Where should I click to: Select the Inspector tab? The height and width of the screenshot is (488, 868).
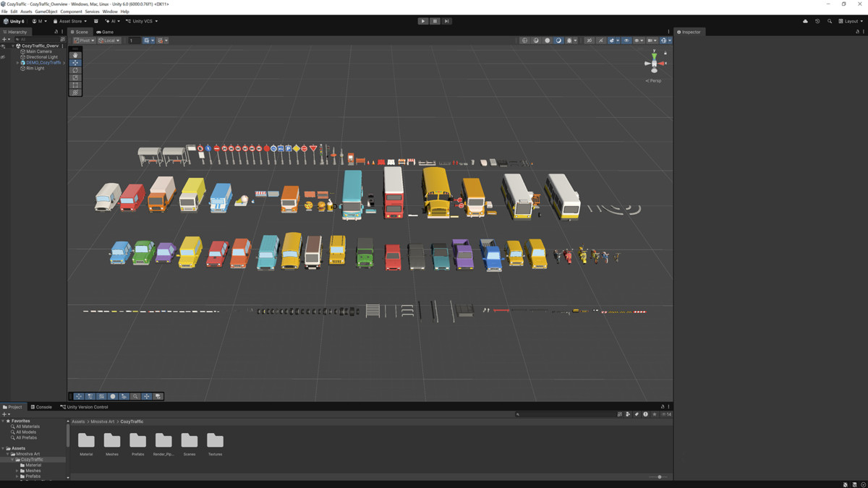pyautogui.click(x=689, y=32)
